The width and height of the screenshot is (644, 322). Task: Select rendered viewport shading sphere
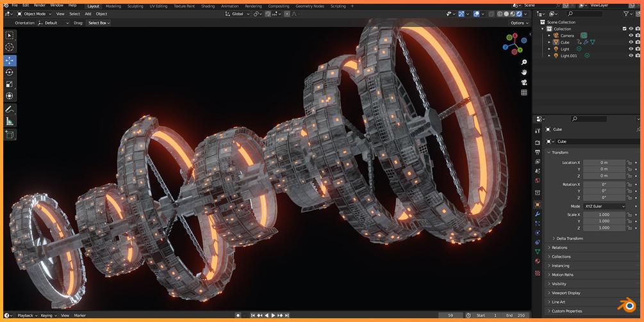pos(519,14)
